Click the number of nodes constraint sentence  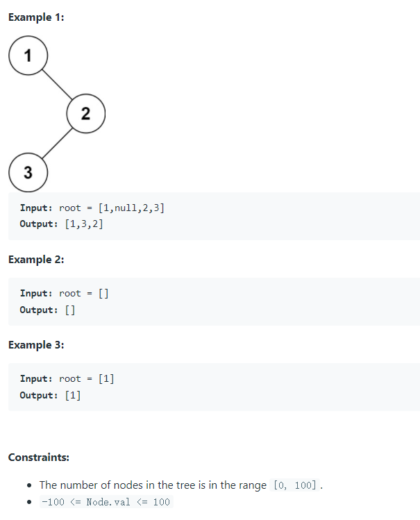click(x=181, y=485)
